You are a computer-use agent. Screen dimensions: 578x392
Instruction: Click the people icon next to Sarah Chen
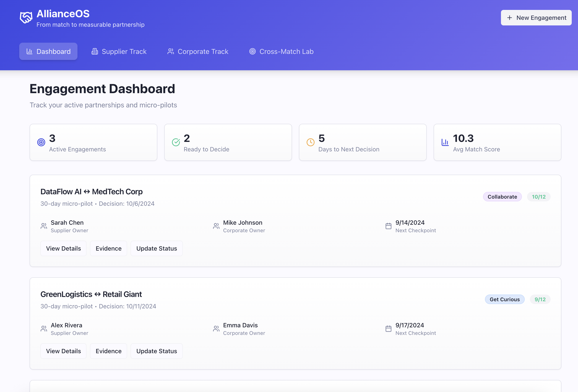pos(44,226)
